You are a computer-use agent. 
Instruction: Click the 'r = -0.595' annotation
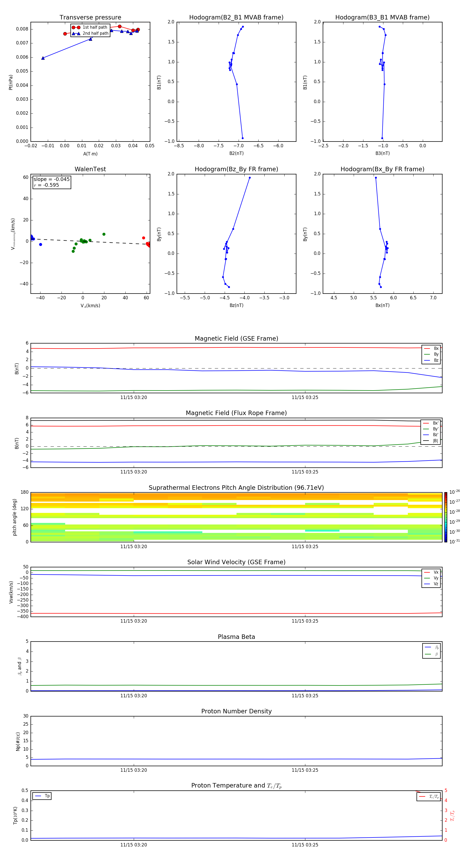pyautogui.click(x=47, y=185)
